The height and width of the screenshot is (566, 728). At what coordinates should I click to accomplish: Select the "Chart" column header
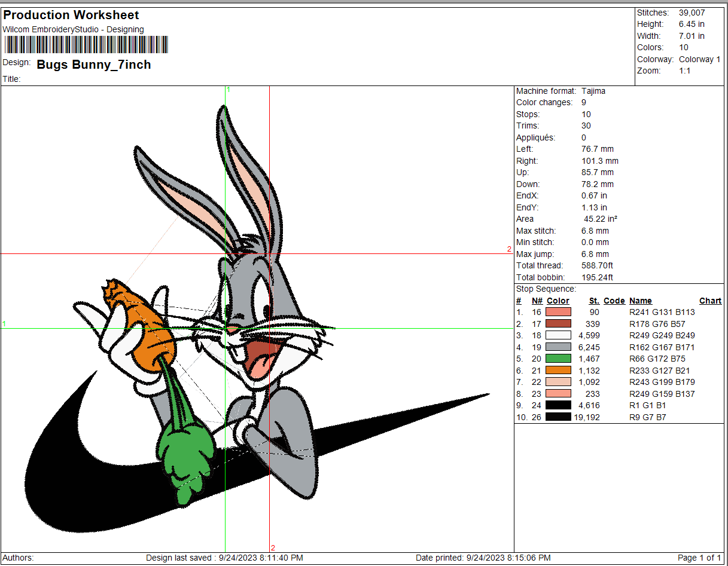710,301
